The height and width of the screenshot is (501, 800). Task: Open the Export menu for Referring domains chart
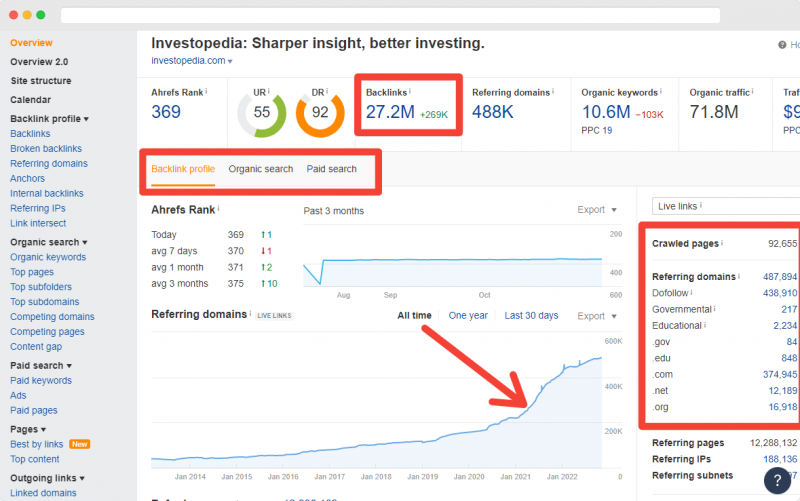pos(597,316)
